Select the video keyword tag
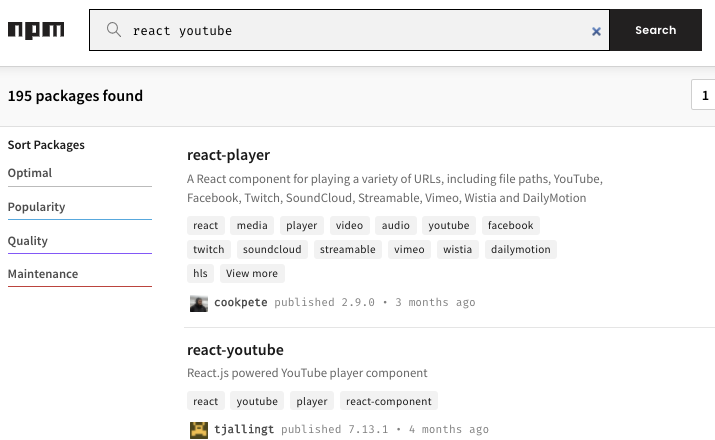 [349, 225]
